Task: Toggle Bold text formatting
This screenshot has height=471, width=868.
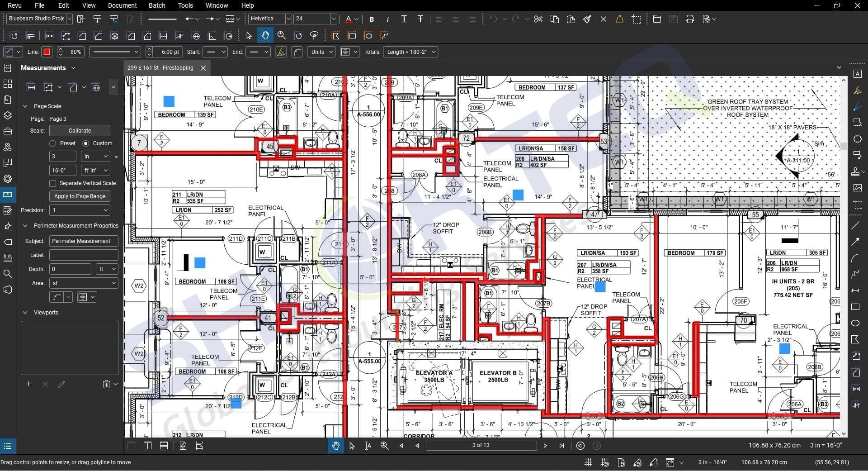Action: (372, 19)
